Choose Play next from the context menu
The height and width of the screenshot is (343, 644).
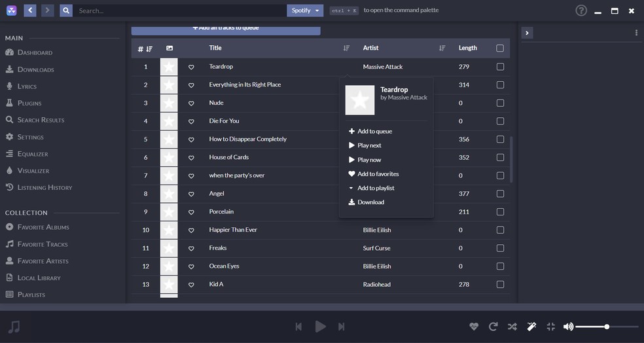coord(369,146)
